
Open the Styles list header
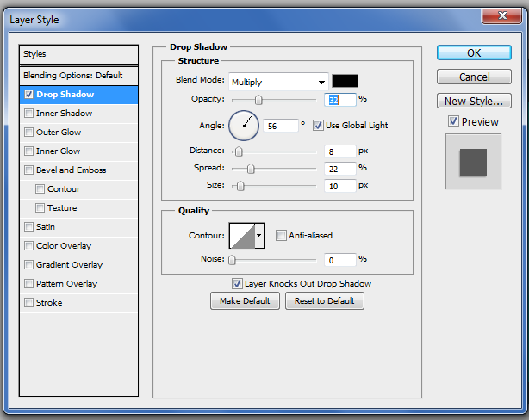pos(79,54)
